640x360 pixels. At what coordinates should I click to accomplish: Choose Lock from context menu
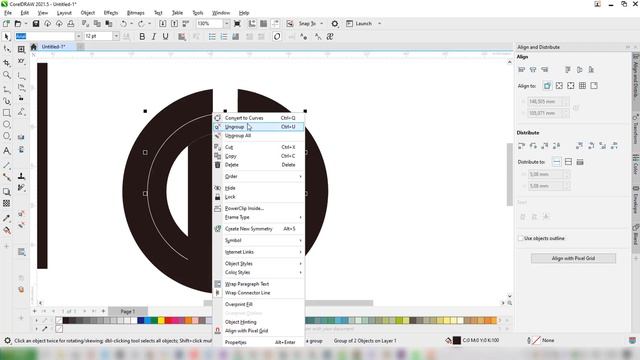click(x=259, y=197)
